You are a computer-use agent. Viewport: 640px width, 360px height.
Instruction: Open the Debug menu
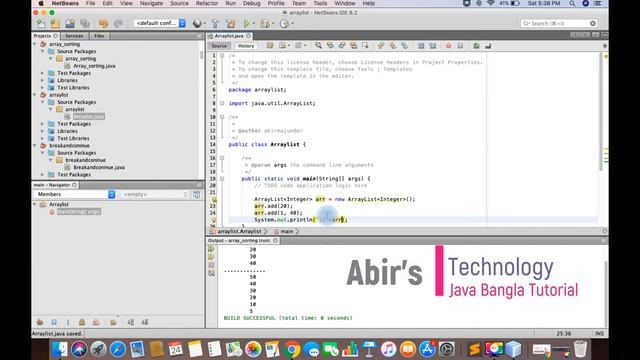[x=251, y=3]
